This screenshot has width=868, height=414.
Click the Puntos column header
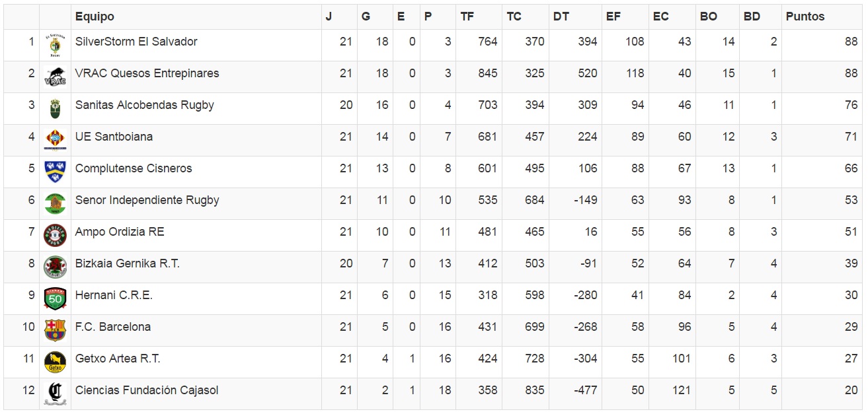805,17
